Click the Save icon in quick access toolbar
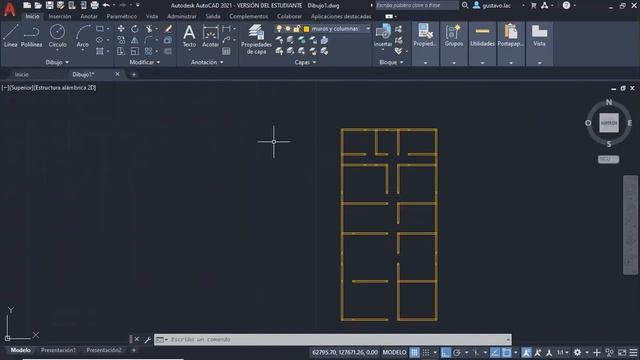The image size is (640, 360). tap(49, 5)
